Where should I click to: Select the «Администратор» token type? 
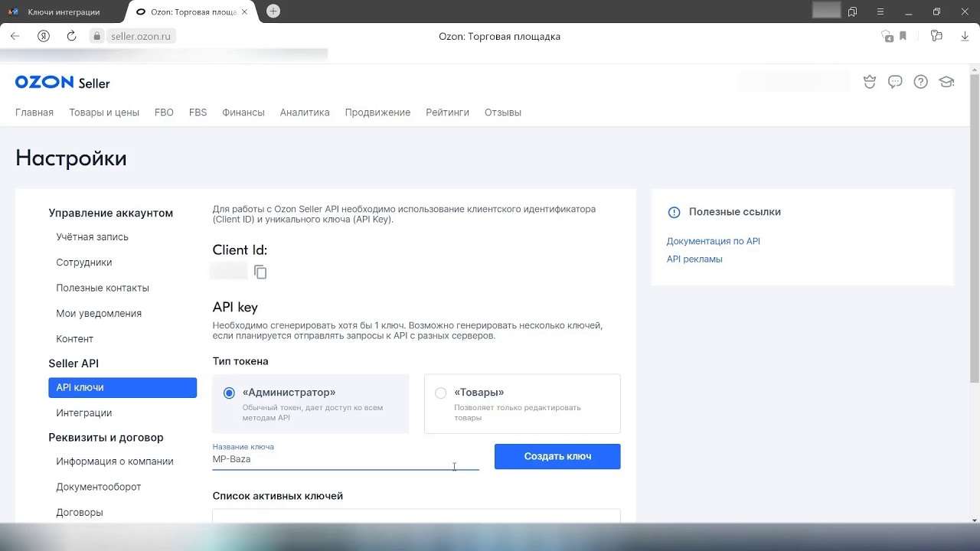311,403
